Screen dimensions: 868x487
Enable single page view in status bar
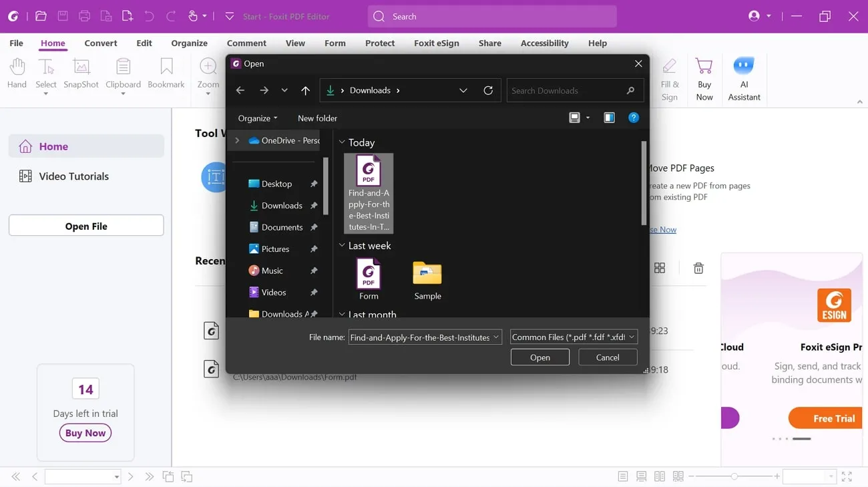point(623,476)
